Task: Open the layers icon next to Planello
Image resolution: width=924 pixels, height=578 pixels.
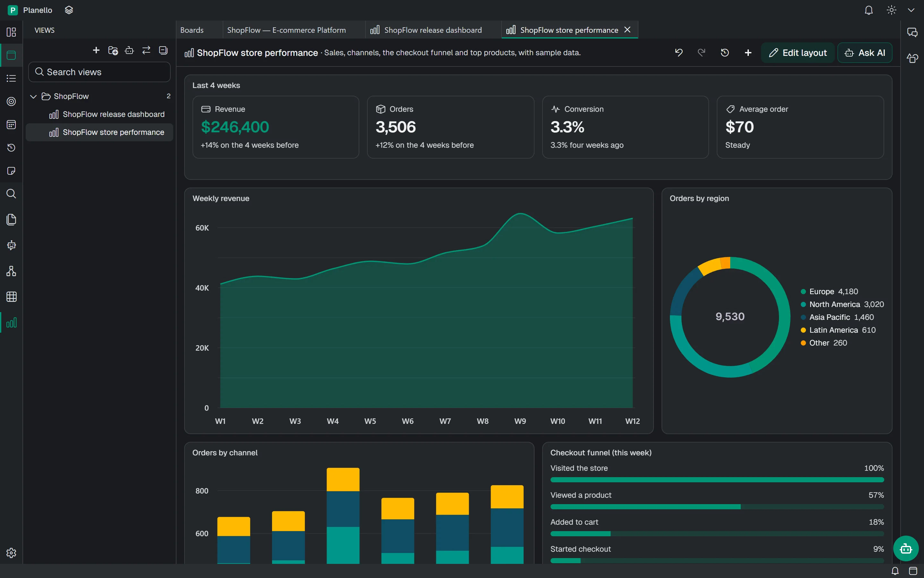Action: pyautogui.click(x=69, y=10)
